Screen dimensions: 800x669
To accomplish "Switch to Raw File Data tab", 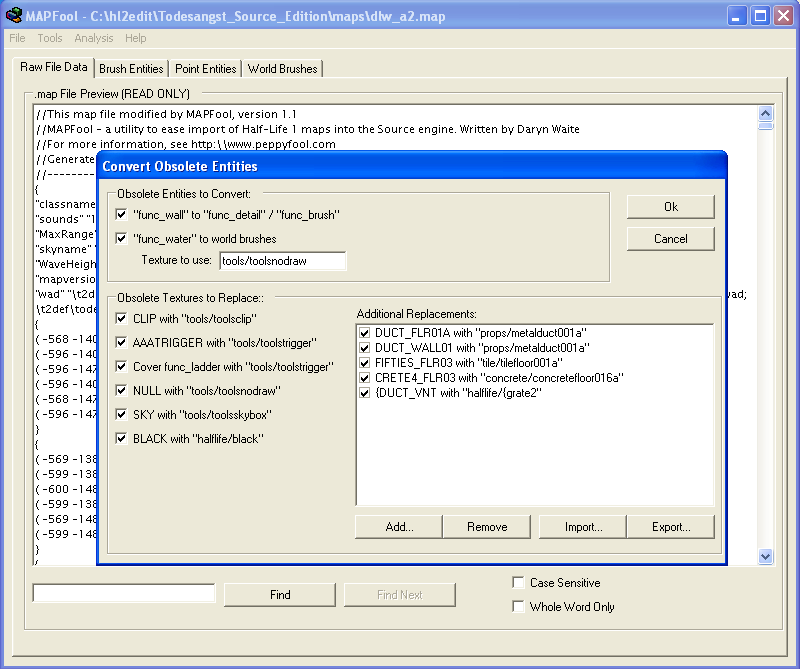I will click(54, 67).
